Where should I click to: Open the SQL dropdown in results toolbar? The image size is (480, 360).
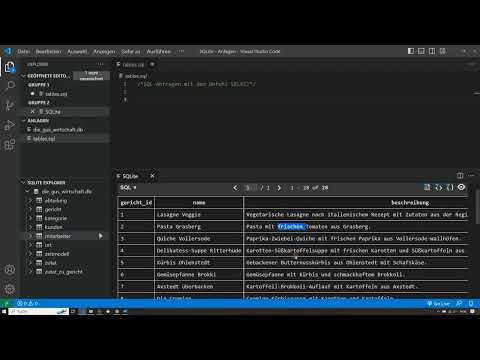(x=128, y=188)
